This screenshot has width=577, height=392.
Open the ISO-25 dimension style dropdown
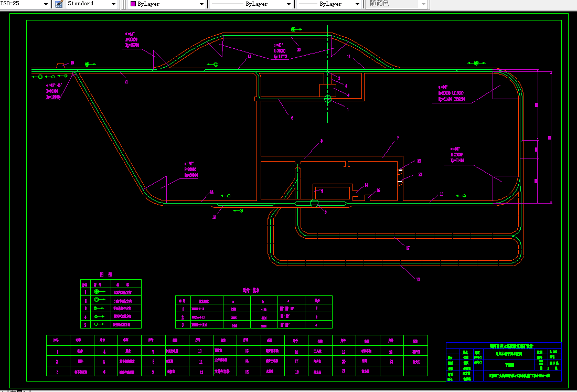(x=45, y=4)
